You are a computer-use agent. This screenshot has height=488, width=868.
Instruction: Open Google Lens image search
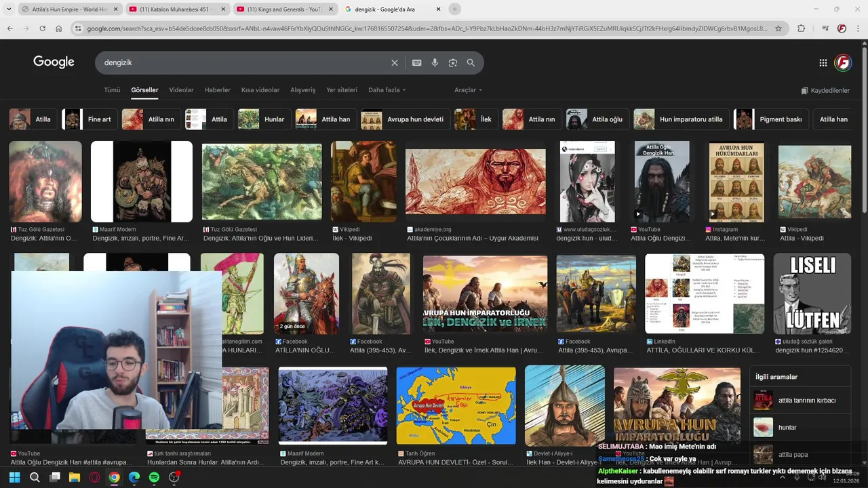(x=453, y=62)
